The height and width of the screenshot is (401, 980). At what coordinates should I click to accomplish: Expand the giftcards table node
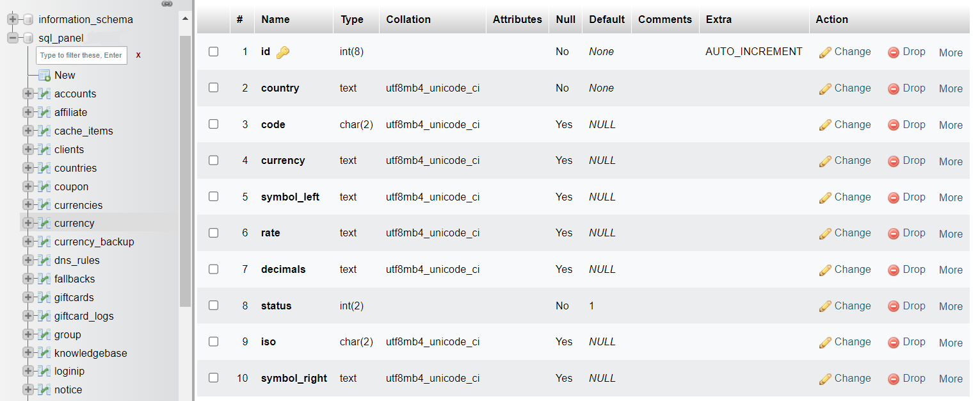(x=27, y=297)
